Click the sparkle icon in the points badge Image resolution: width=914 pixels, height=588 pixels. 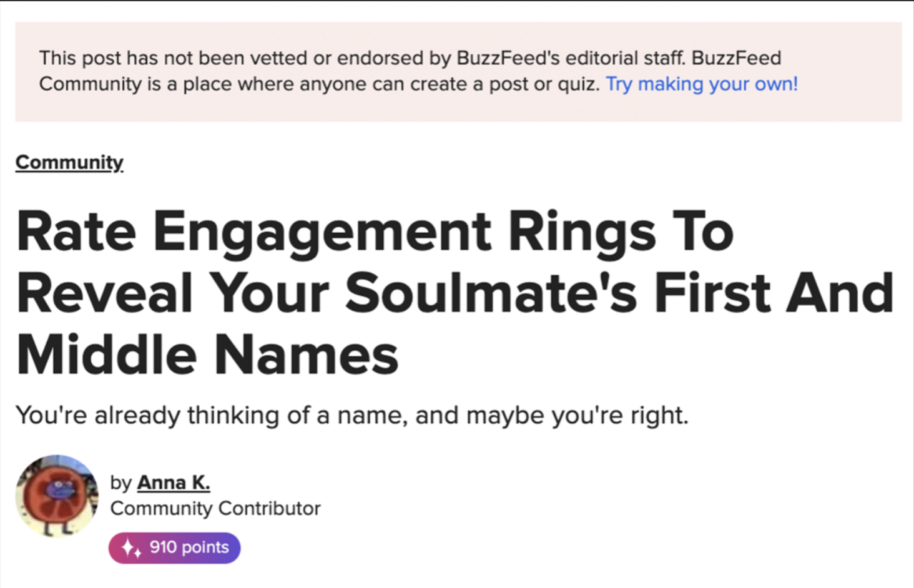click(131, 547)
